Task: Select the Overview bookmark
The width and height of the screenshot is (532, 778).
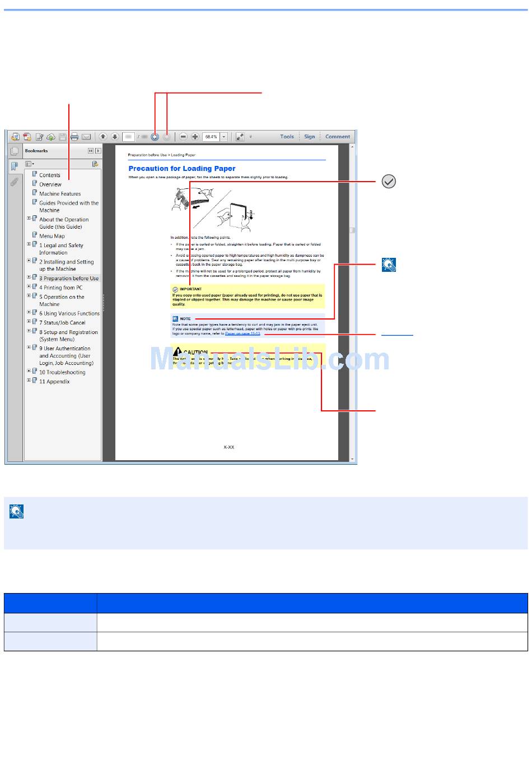Action: click(50, 184)
